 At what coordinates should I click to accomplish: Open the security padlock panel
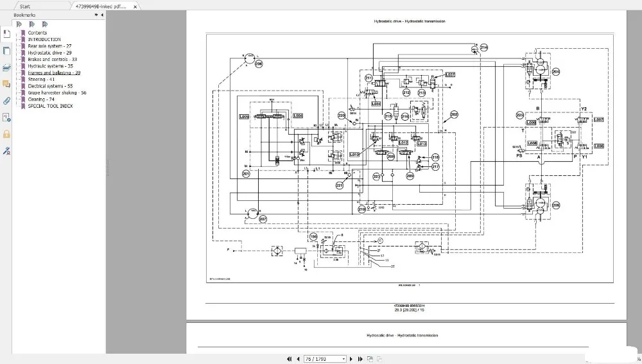[6, 134]
